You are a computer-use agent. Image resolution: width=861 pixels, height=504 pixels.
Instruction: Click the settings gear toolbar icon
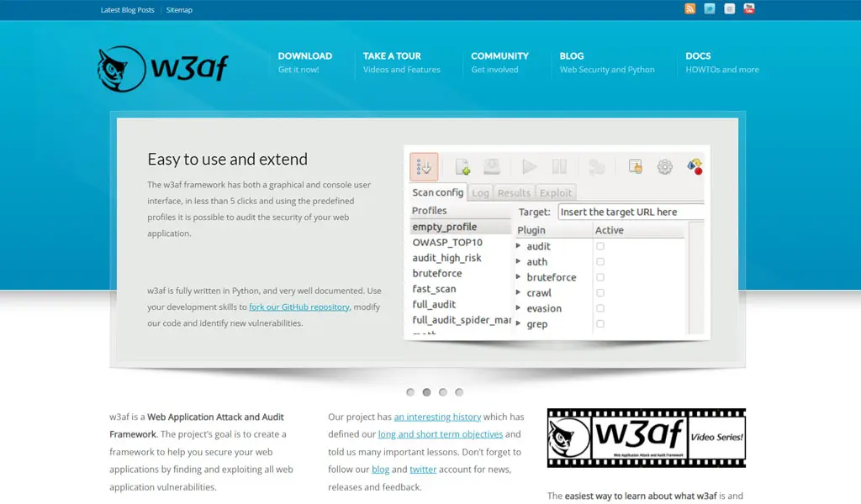tap(664, 167)
